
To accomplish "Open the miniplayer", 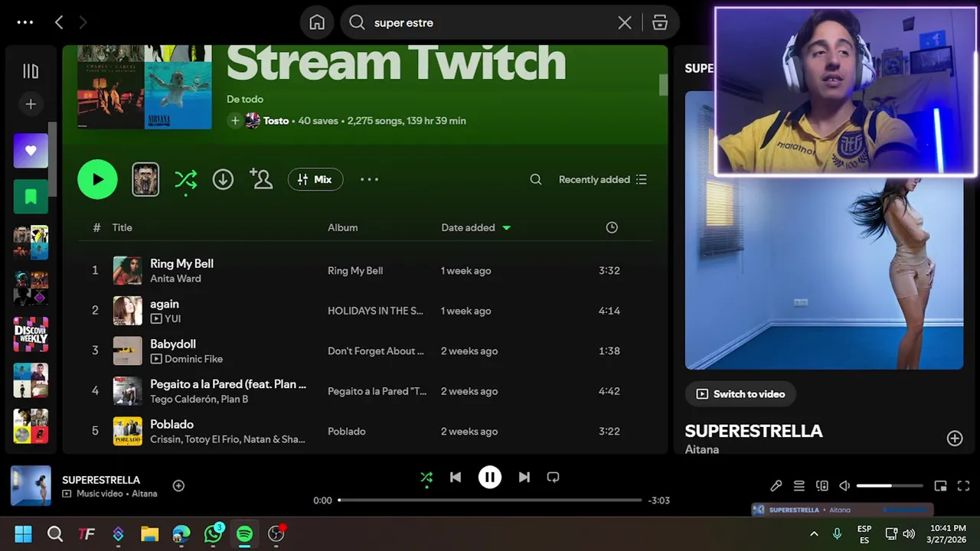I will point(940,486).
